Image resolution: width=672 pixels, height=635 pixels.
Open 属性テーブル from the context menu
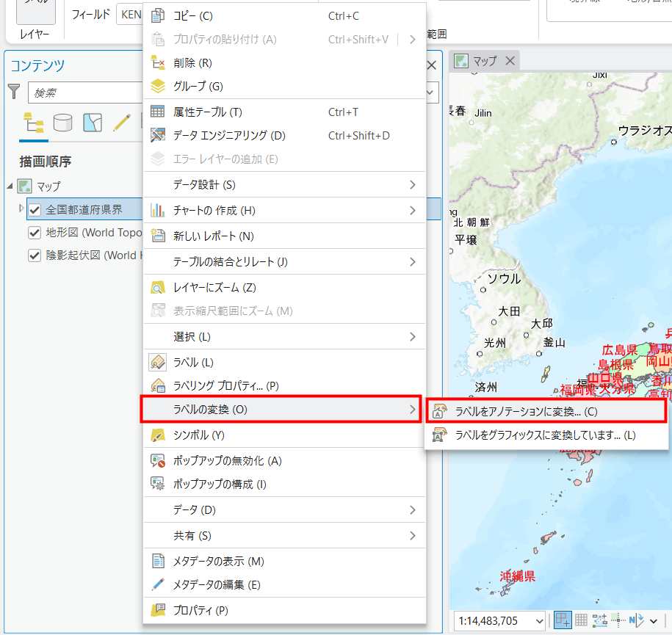pos(207,112)
